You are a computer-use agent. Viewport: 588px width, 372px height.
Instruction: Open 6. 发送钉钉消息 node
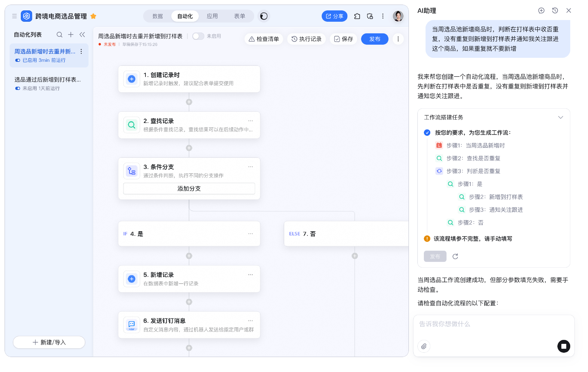(x=189, y=325)
